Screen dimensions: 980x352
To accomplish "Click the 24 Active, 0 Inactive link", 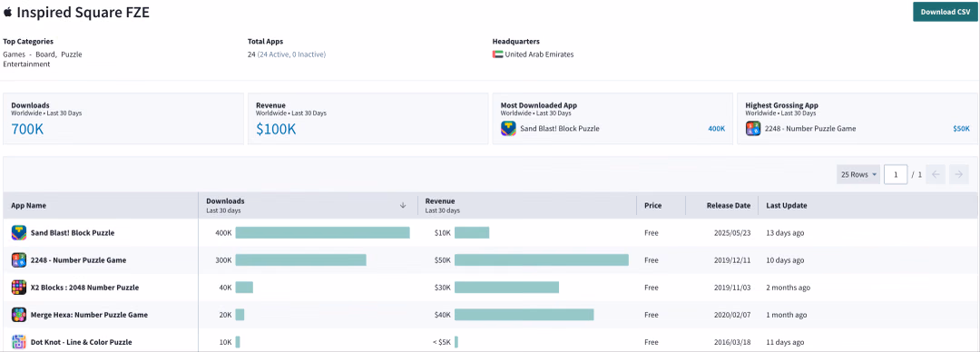I will 291,54.
